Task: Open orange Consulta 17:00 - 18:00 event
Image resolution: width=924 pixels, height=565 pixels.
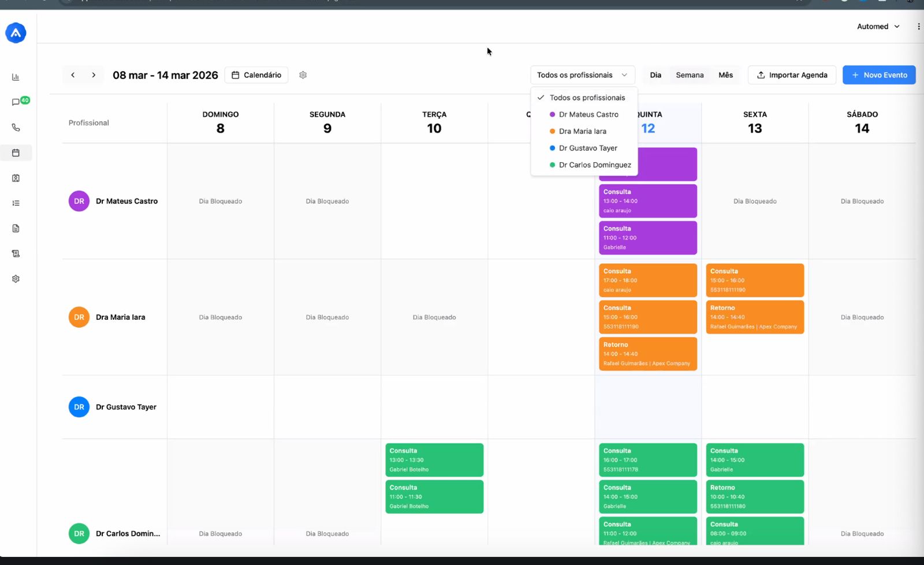Action: pyautogui.click(x=648, y=280)
